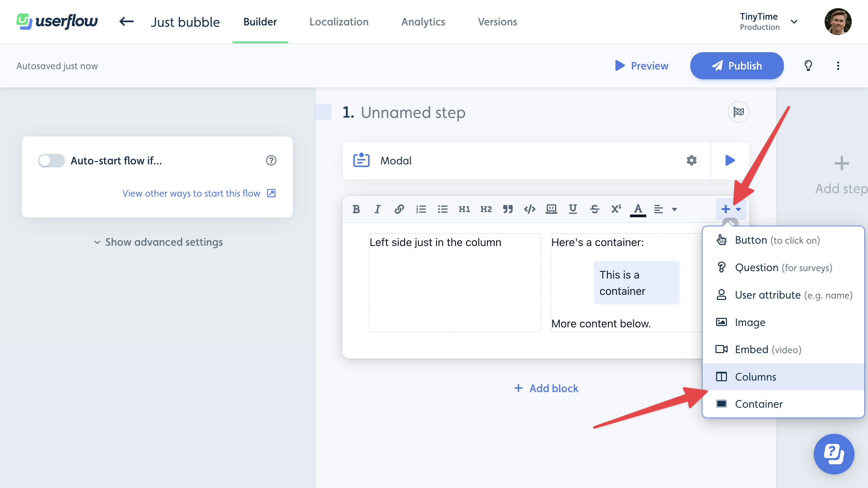Publish the flow
Screen dimensions: 868x488
click(737, 65)
